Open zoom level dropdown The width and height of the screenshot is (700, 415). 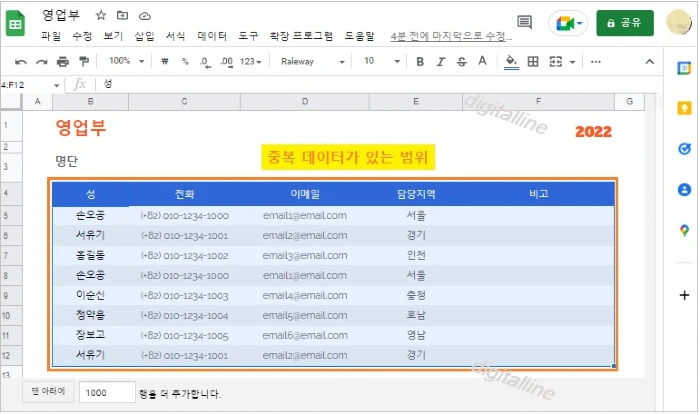(127, 61)
